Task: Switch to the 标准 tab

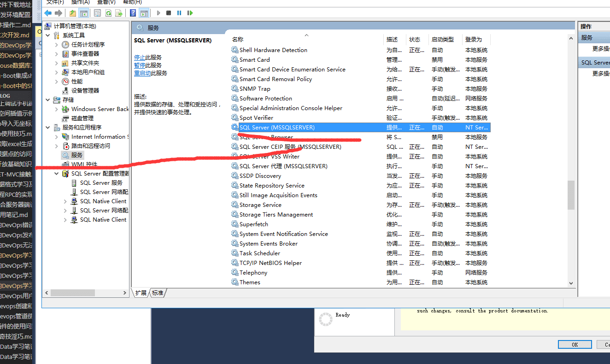Action: (158, 293)
